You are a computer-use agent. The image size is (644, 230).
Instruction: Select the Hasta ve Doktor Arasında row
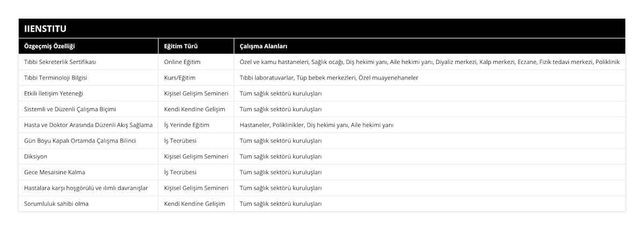tap(89, 125)
